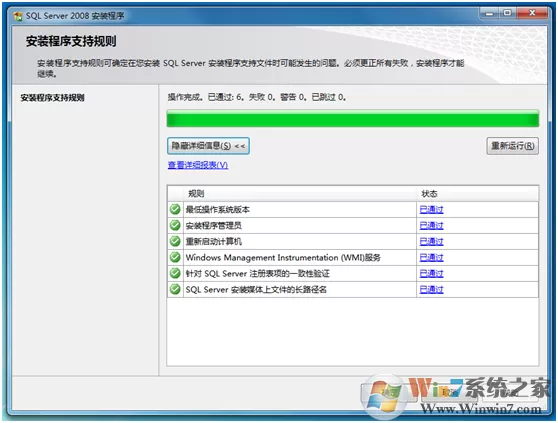Click green check icon beside 最低操作系统版本
Image resolution: width=558 pixels, height=423 pixels.
175,209
